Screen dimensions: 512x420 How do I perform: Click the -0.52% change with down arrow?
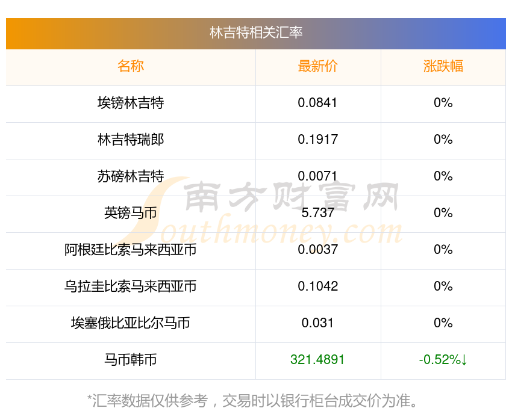[x=443, y=360]
